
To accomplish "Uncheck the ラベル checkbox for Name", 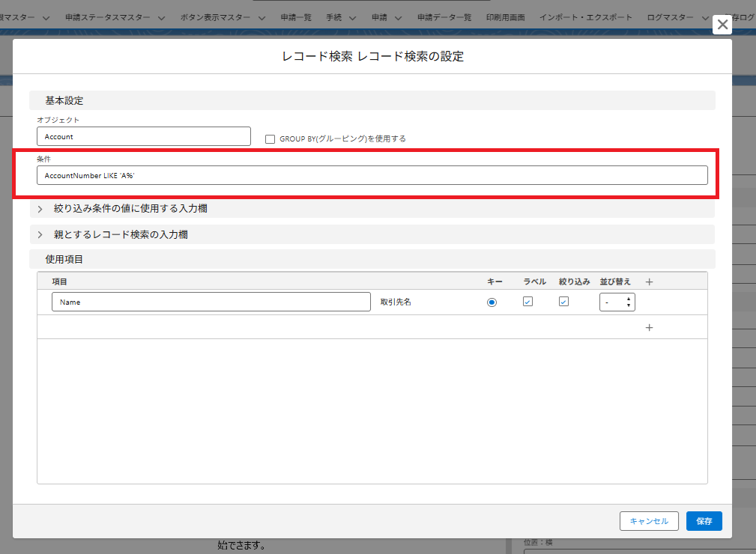I will pyautogui.click(x=527, y=302).
